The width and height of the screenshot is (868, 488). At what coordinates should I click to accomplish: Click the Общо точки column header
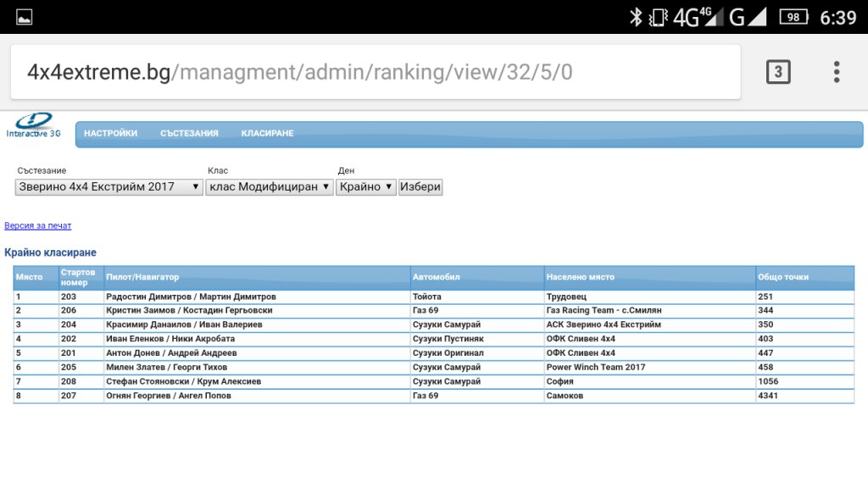point(783,277)
